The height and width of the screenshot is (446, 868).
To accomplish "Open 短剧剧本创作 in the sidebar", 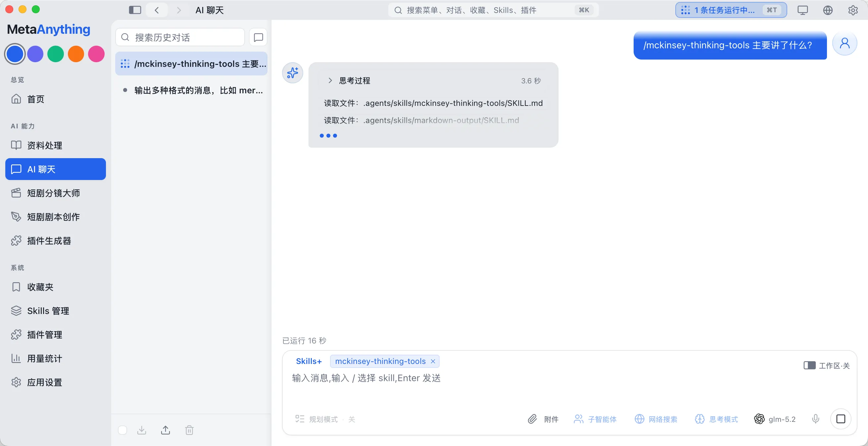I will click(x=56, y=217).
